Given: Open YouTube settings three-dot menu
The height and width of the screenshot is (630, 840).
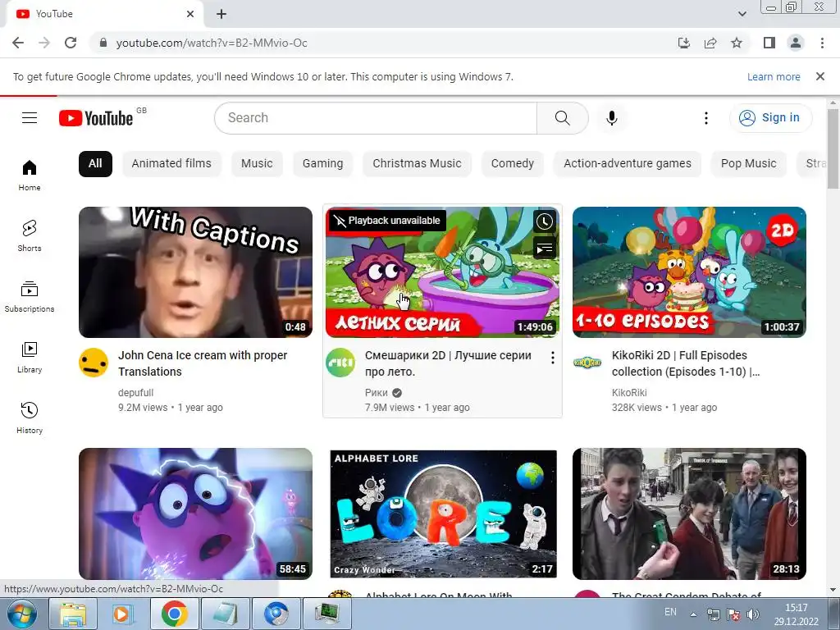Looking at the screenshot, I should tap(706, 118).
